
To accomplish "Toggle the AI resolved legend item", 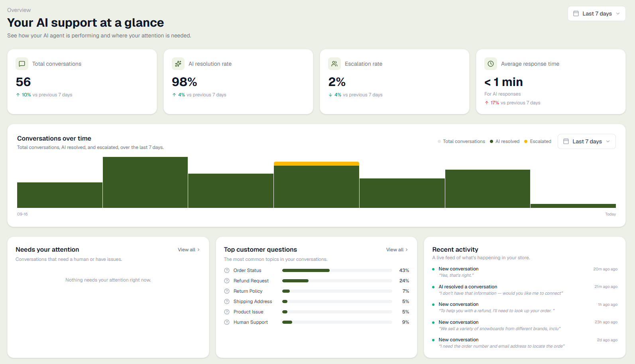I will point(505,141).
